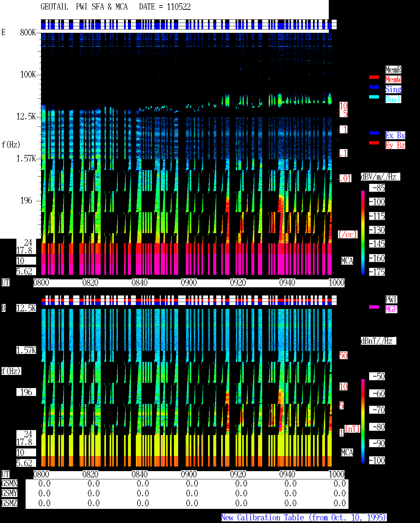Click the "GEOTAIL PWI SFA & MCA" title
Screen dimensions: 420x523
click(x=84, y=7)
